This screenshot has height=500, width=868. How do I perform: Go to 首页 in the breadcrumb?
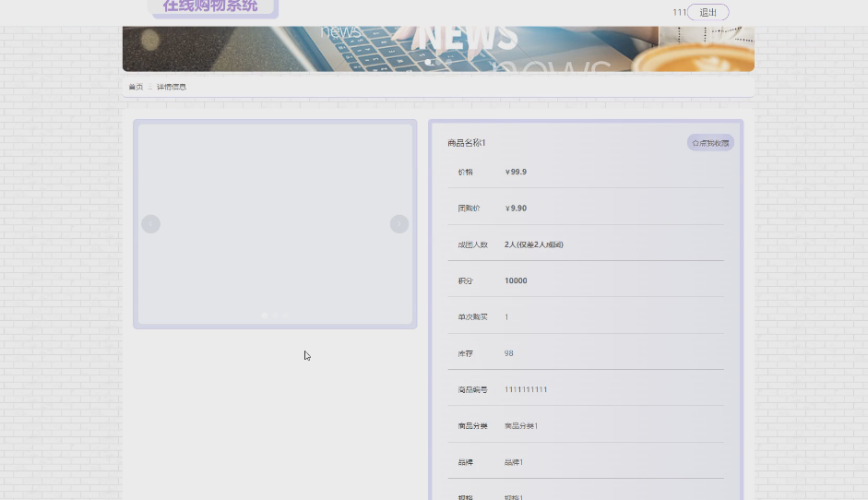[136, 87]
